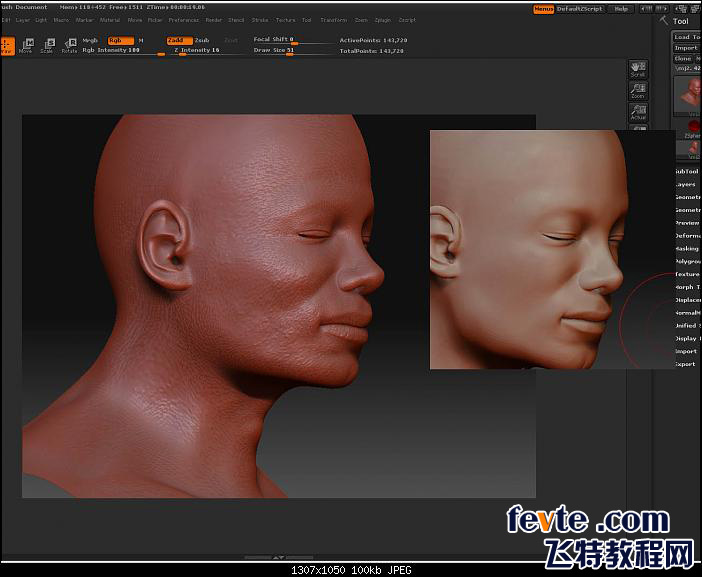Image resolution: width=702 pixels, height=577 pixels.
Task: Expand the SubTool section
Action: (687, 171)
